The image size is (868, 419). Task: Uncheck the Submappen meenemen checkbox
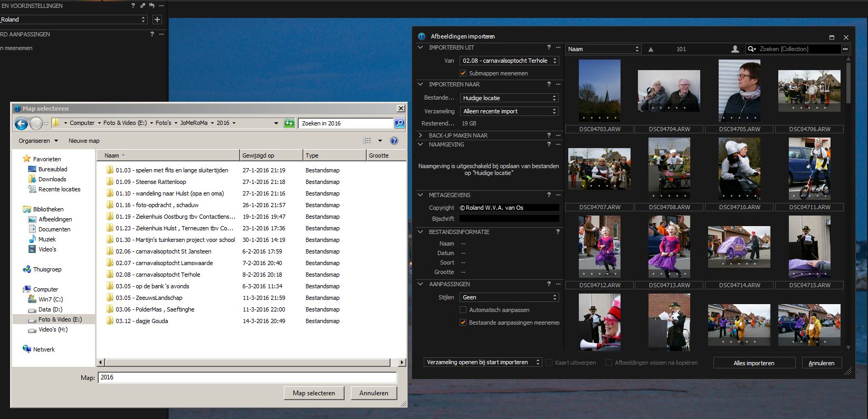463,73
